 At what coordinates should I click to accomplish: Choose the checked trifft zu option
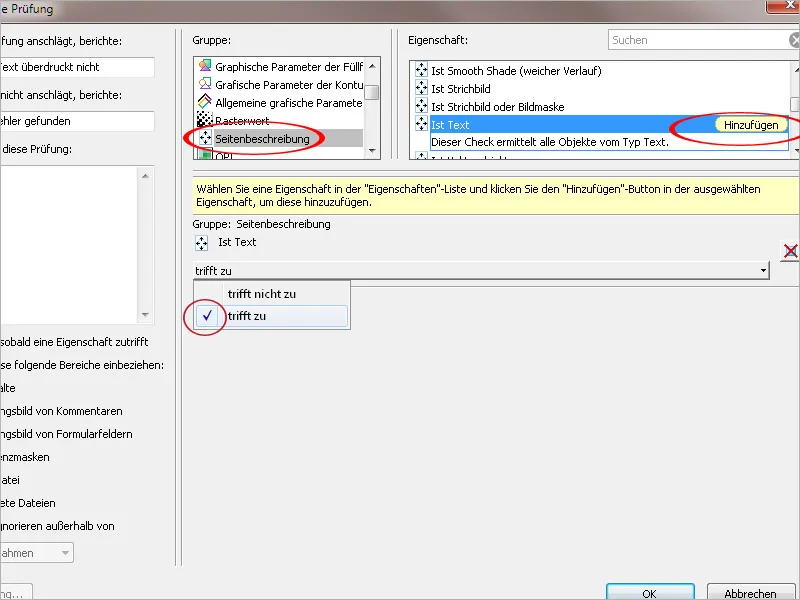point(272,316)
